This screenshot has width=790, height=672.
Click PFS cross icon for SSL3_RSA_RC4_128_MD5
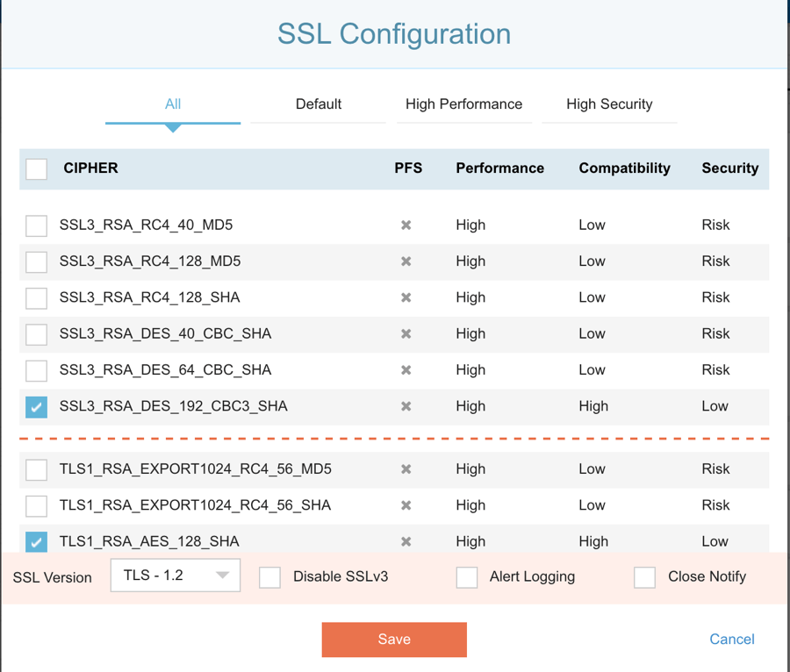pos(406,261)
